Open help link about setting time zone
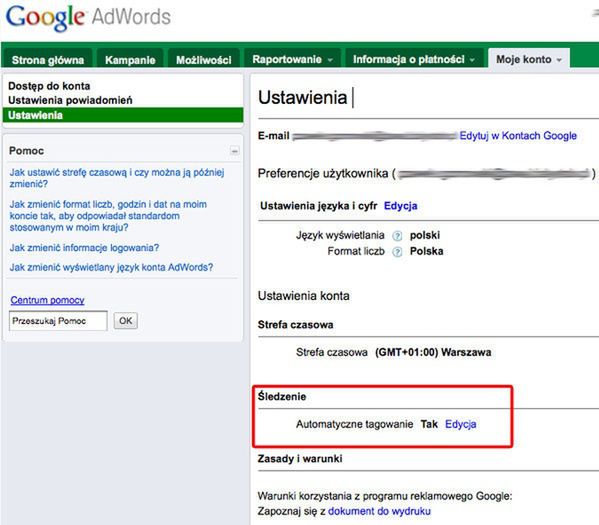599x525 pixels. click(x=117, y=178)
